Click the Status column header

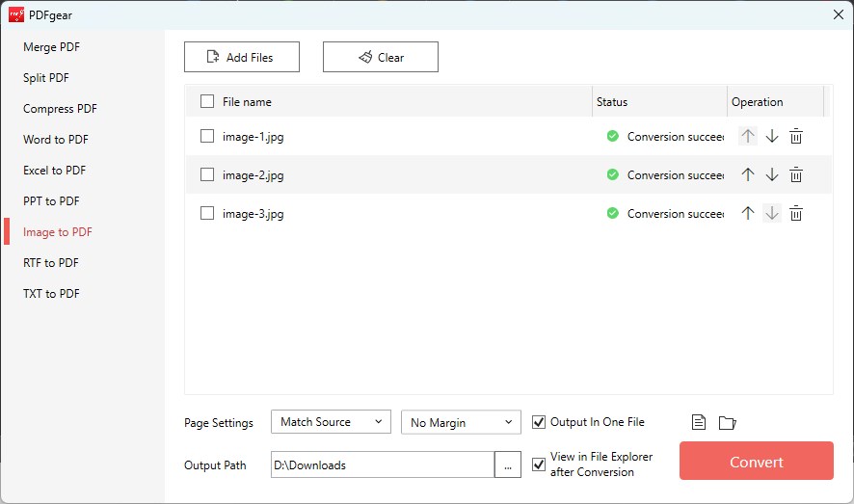pyautogui.click(x=659, y=102)
